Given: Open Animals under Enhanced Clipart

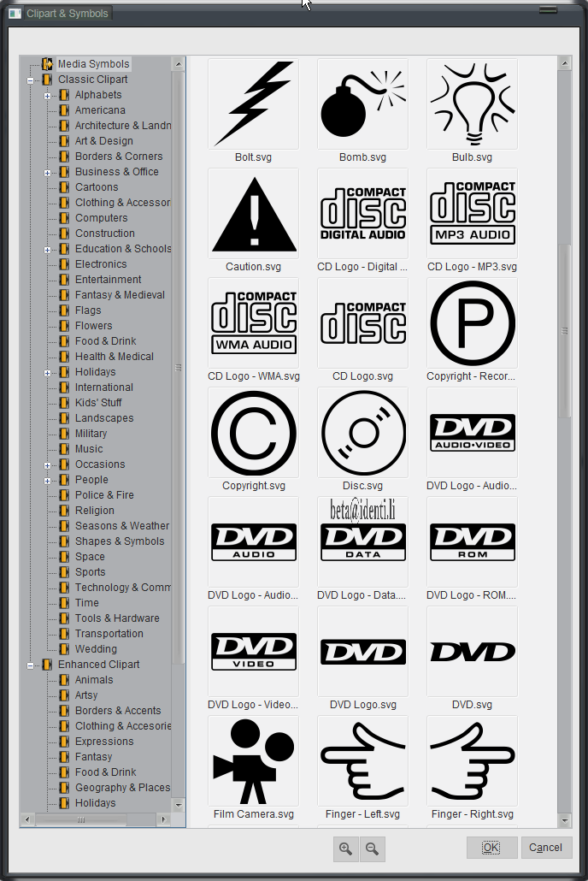Looking at the screenshot, I should 94,680.
